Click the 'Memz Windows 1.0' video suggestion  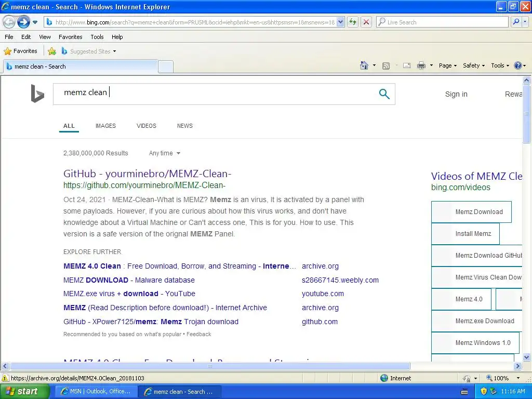(475, 343)
